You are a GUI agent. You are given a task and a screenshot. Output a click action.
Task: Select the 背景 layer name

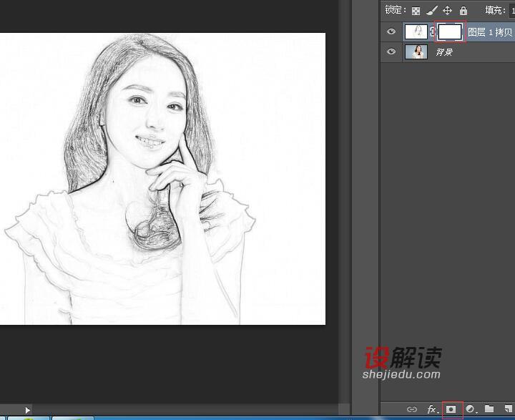[444, 52]
